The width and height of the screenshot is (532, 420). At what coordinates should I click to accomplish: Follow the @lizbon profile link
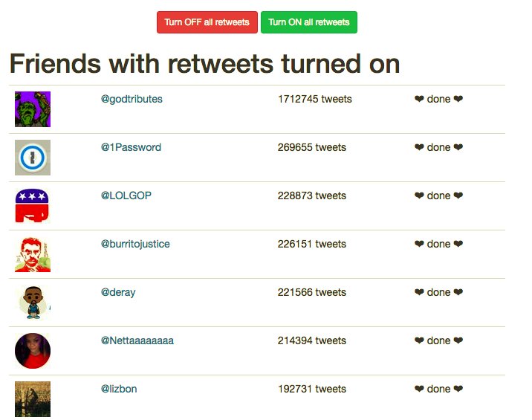119,389
